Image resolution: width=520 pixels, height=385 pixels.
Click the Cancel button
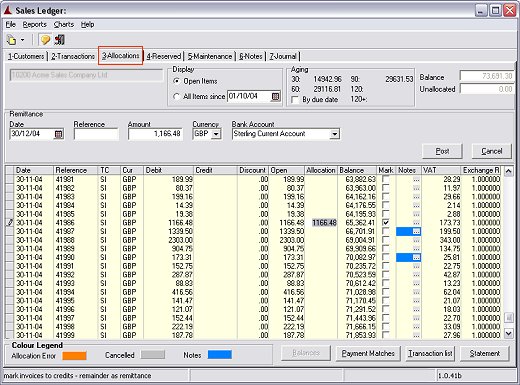click(492, 151)
